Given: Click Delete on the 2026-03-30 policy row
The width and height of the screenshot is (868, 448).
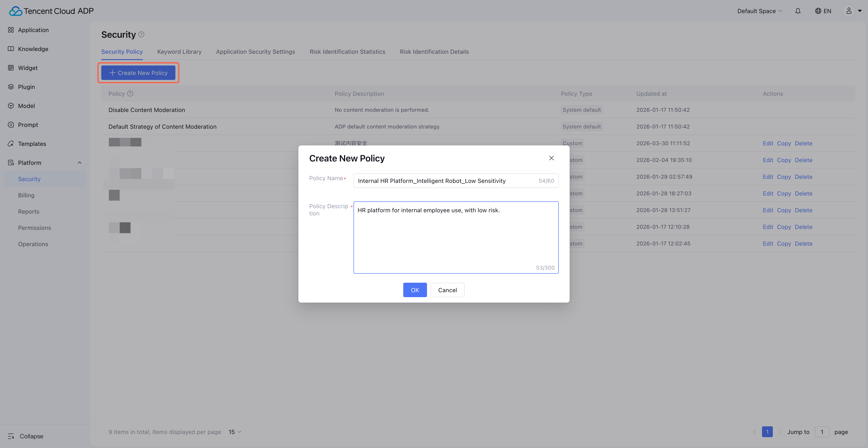Looking at the screenshot, I should point(803,143).
